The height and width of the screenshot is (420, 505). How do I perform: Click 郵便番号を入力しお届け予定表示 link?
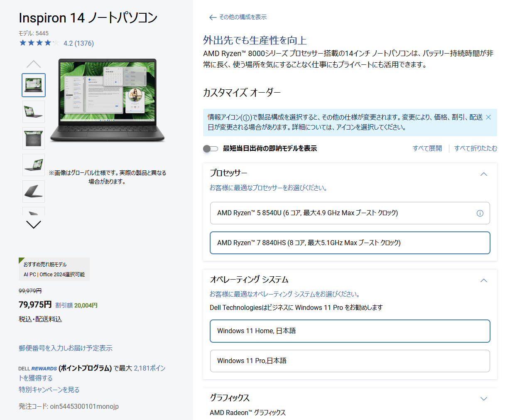[x=66, y=348]
